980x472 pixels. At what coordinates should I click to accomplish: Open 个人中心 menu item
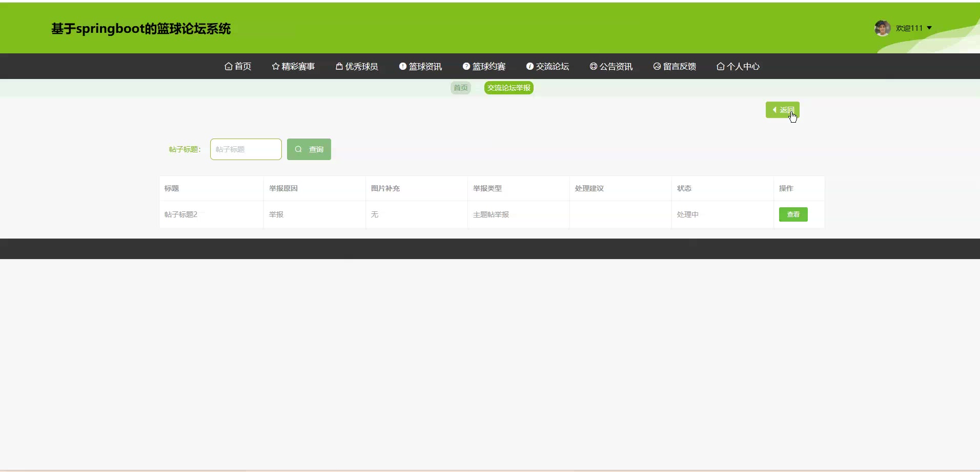[738, 66]
